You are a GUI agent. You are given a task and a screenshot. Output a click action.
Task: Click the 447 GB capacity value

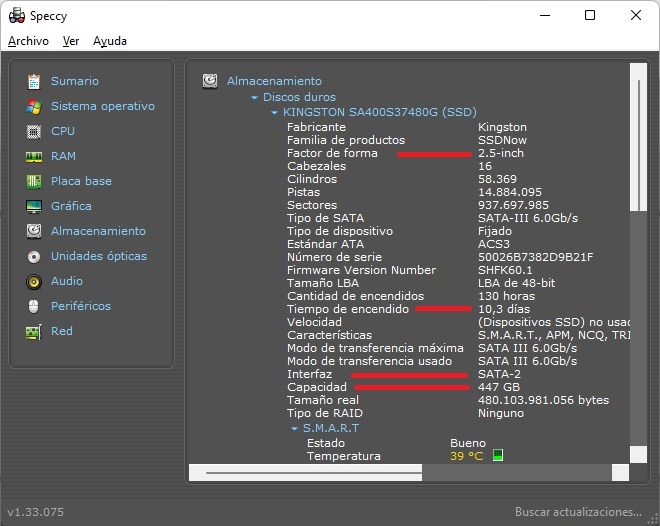499,387
